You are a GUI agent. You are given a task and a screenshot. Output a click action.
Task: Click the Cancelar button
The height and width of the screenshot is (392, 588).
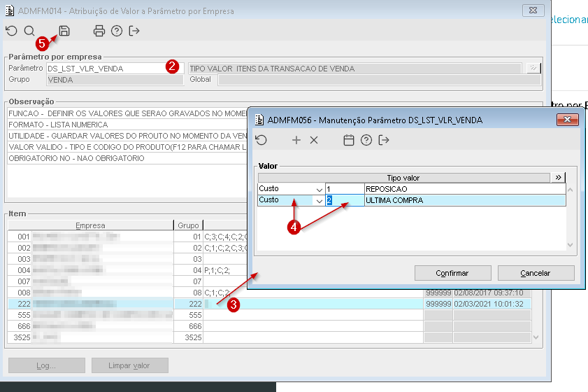click(536, 273)
